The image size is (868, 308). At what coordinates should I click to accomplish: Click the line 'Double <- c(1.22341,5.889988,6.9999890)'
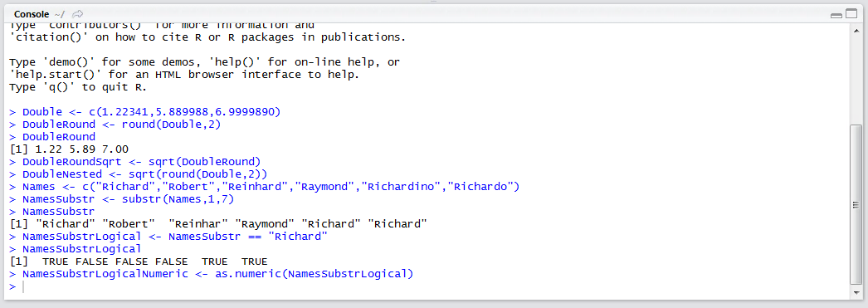pos(145,112)
